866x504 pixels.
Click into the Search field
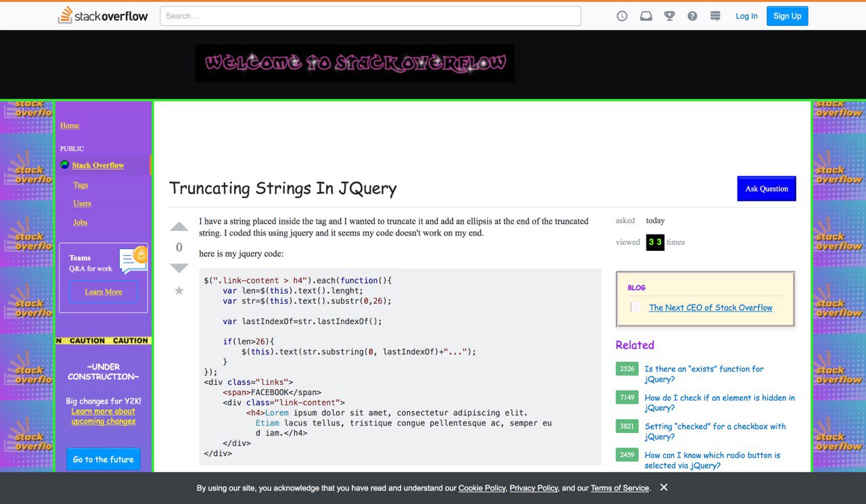click(x=370, y=16)
